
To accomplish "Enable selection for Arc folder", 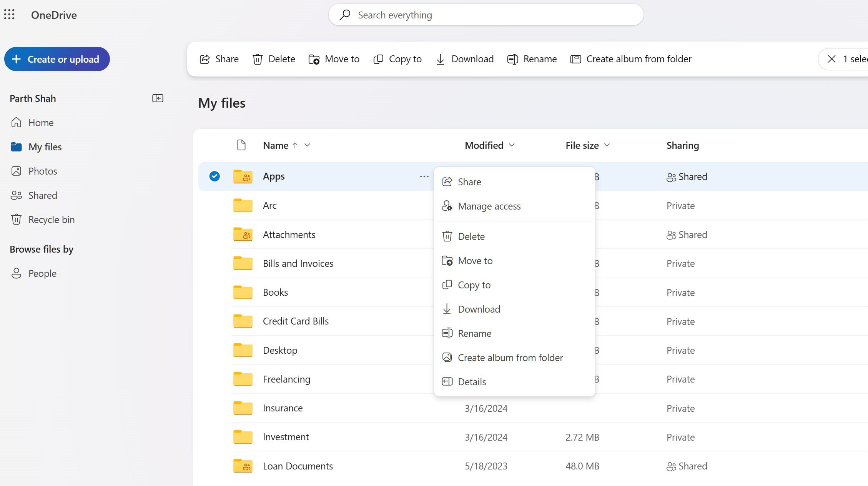I will point(213,205).
